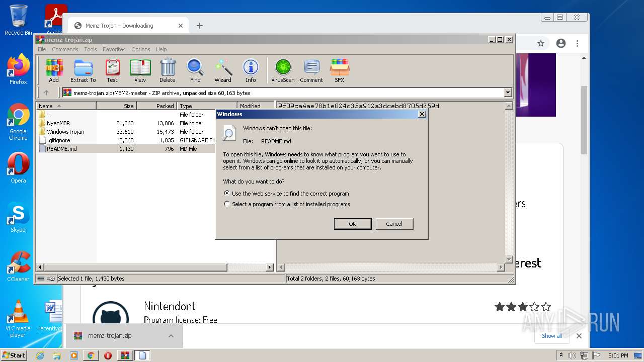644x362 pixels.
Task: Open the Tools menu
Action: 91,49
